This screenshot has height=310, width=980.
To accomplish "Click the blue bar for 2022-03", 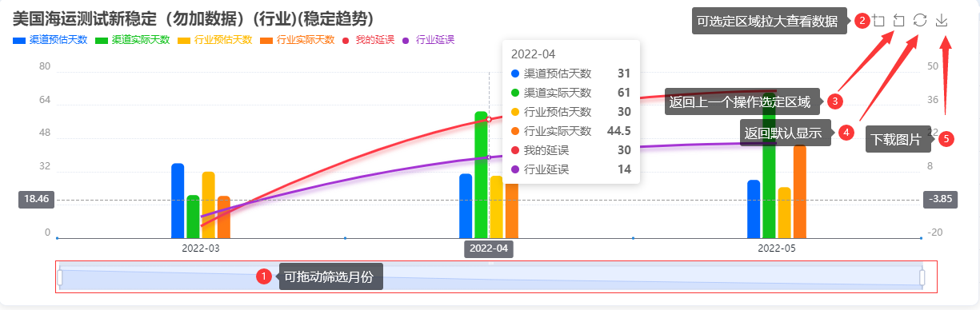I will pos(178,201).
